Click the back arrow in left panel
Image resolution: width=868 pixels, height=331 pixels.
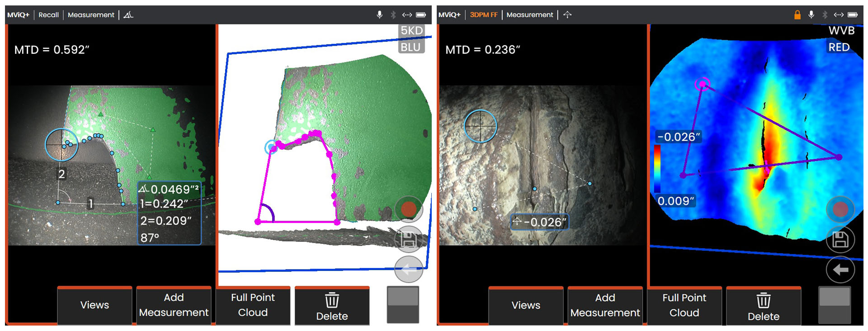[x=409, y=270]
